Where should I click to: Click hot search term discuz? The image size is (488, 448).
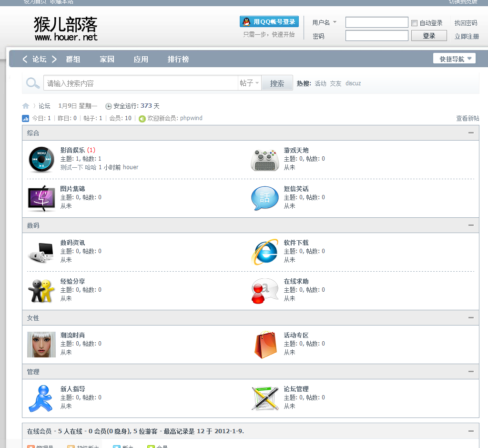click(x=353, y=83)
